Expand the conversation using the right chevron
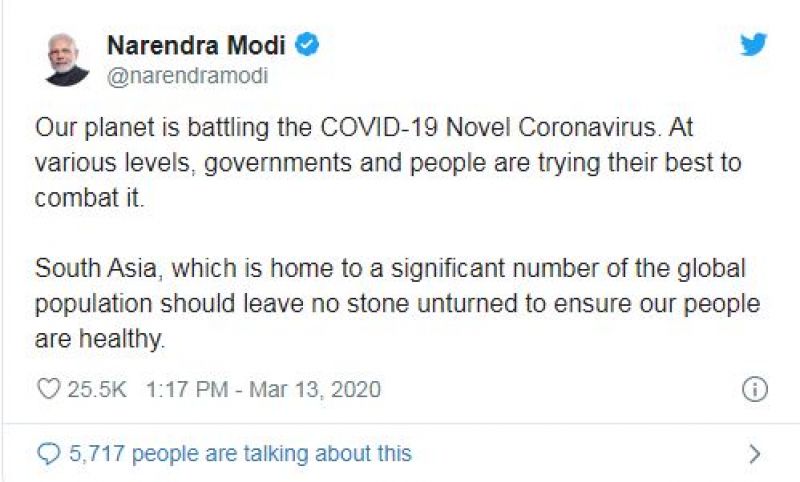The width and height of the screenshot is (800, 482). tap(755, 454)
